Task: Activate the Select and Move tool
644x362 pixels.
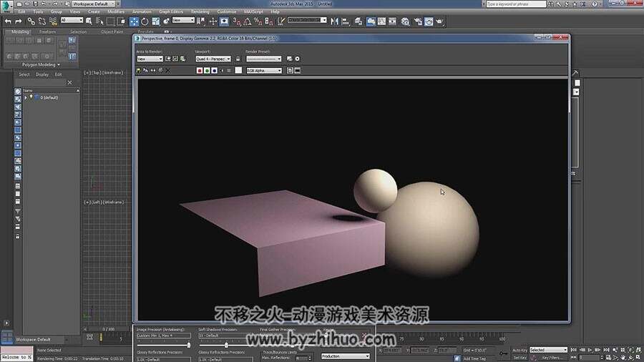Action: pyautogui.click(x=134, y=21)
